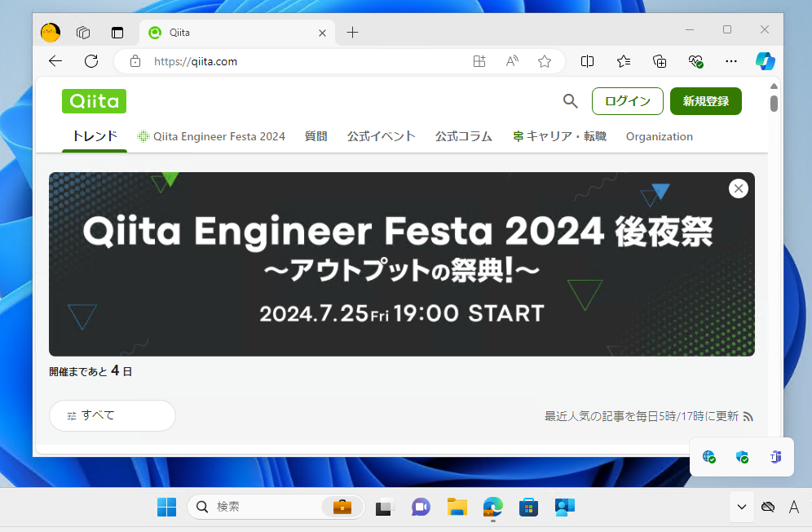812x532 pixels.
Task: Refresh the current page
Action: pos(91,61)
